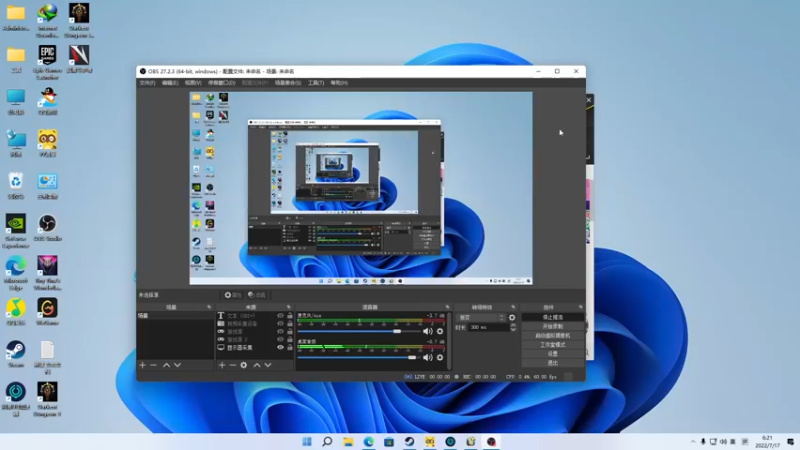The image size is (800, 450).
Task: Toggle visibility of 游戏源 2 source
Action: coord(280,339)
